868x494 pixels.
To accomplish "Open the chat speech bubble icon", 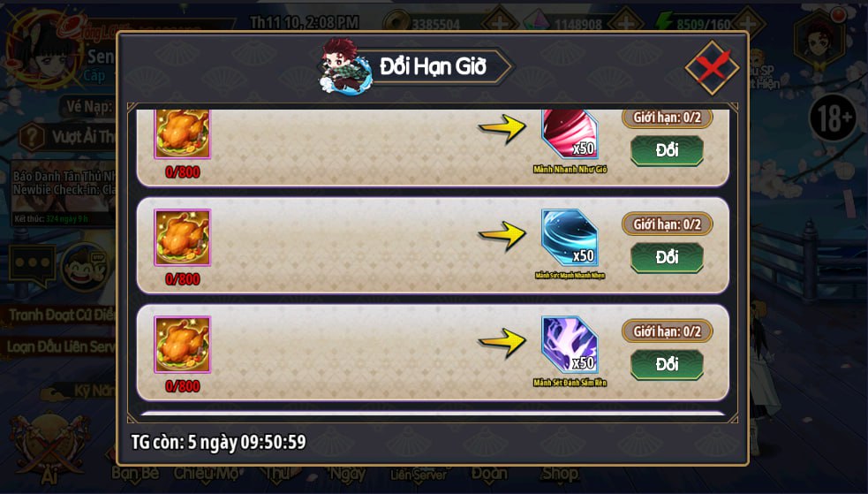I will tap(32, 266).
